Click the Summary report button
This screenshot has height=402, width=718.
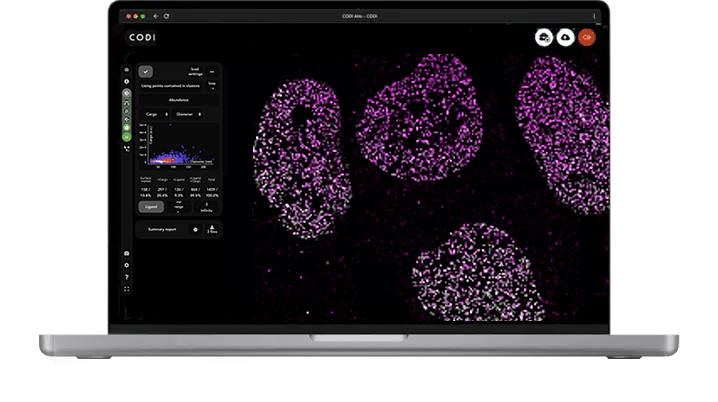(163, 229)
